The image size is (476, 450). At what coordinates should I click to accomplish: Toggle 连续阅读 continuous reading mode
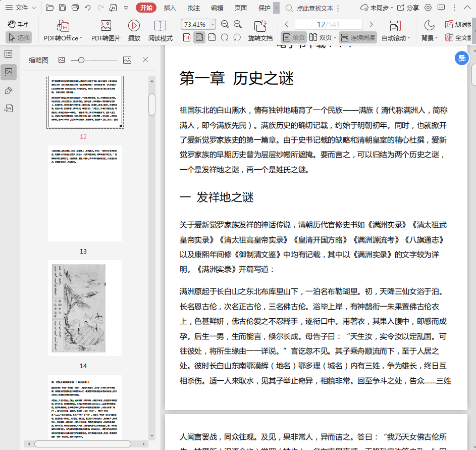358,37
